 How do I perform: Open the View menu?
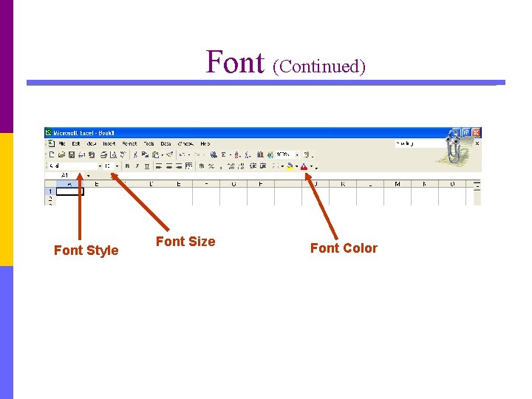point(92,143)
